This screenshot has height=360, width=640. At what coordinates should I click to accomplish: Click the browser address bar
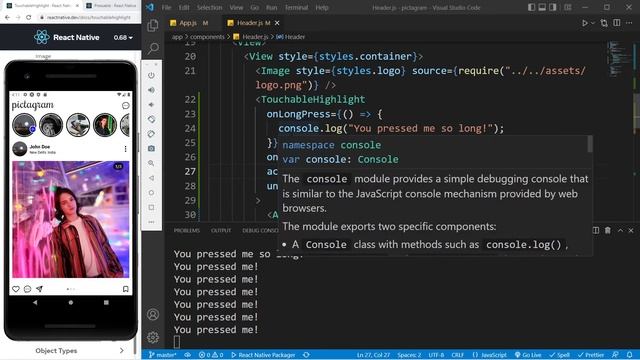(x=88, y=18)
